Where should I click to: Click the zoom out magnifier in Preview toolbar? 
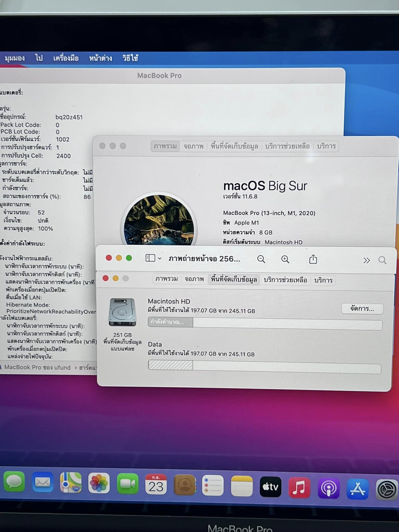pos(261,259)
